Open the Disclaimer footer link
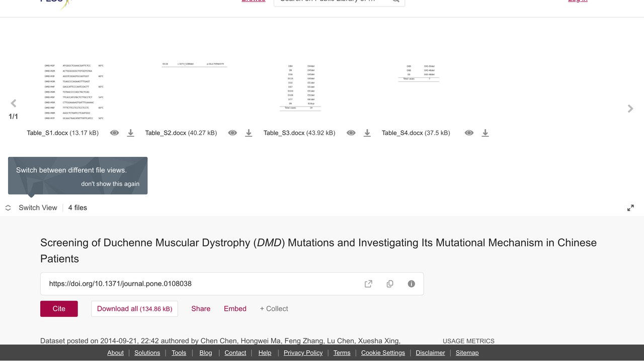Viewport: 644px width, 362px height. pyautogui.click(x=430, y=353)
